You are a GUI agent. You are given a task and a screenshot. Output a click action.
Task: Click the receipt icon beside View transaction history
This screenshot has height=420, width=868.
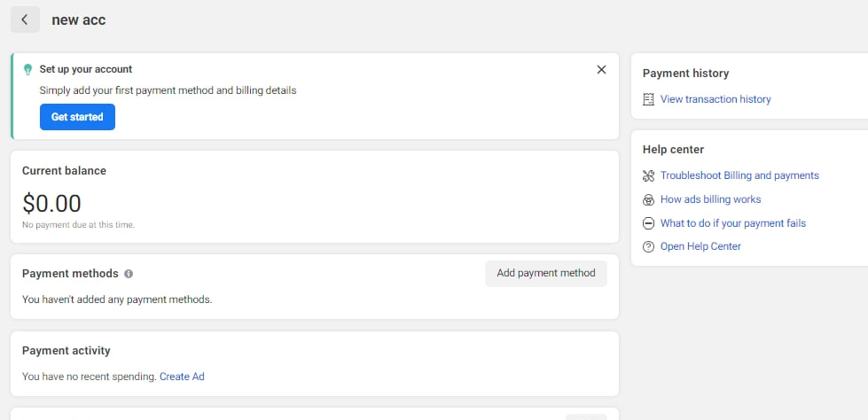coord(648,99)
